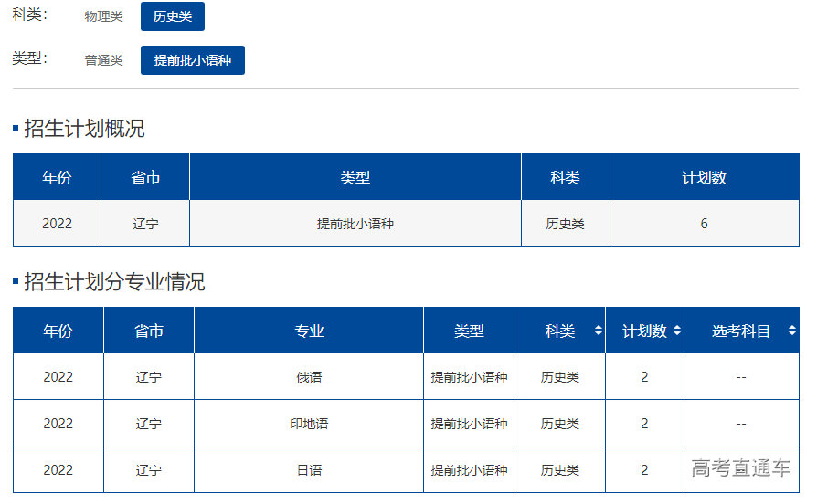Click the plan count value 6

coord(704,224)
